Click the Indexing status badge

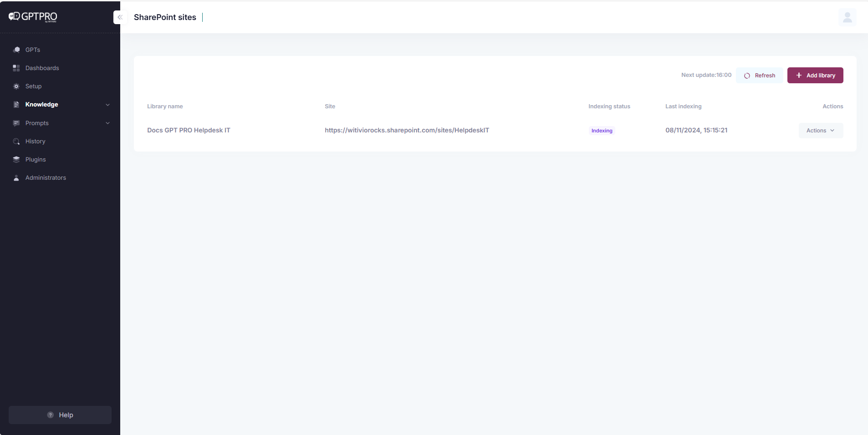click(x=601, y=130)
